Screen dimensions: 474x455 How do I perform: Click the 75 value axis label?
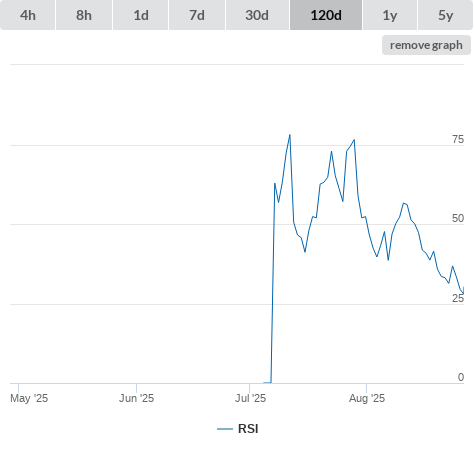coord(458,139)
